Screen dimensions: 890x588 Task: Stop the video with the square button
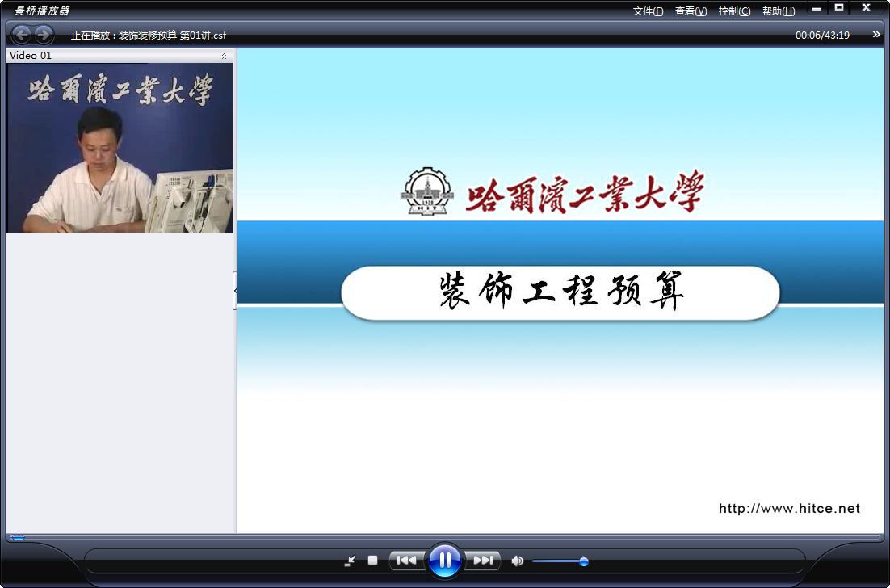tap(372, 561)
